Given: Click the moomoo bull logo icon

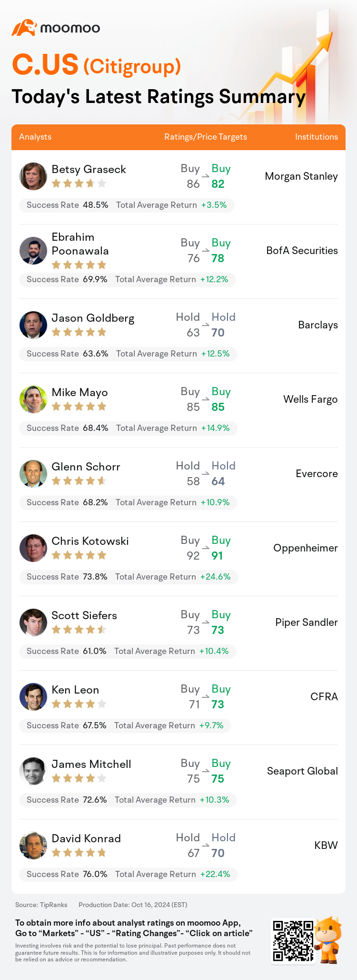Looking at the screenshot, I should click(24, 28).
